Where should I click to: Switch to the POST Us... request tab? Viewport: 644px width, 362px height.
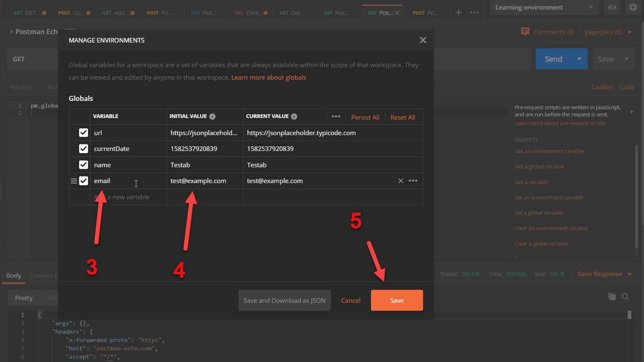[x=74, y=13]
